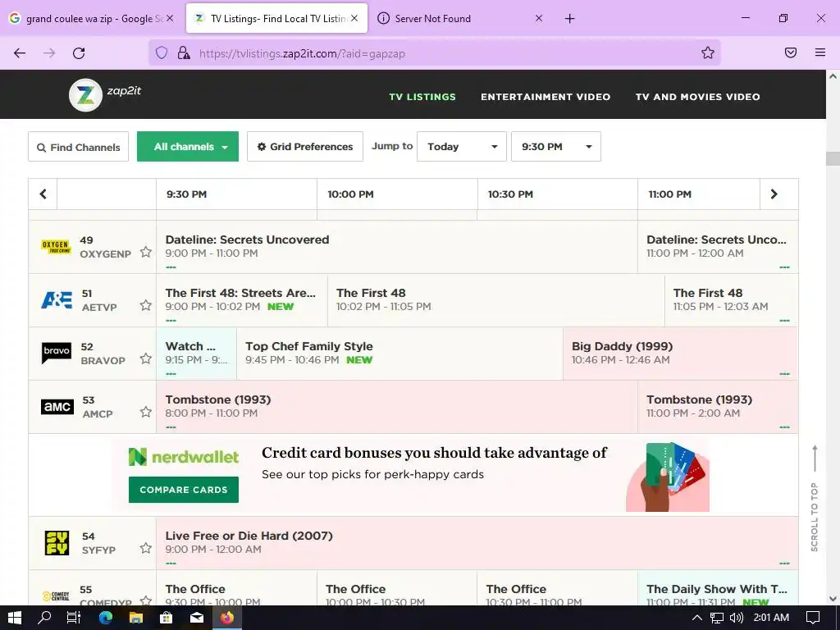
Task: Open Live Free or Die Hard (2007) listing
Action: pyautogui.click(x=477, y=543)
